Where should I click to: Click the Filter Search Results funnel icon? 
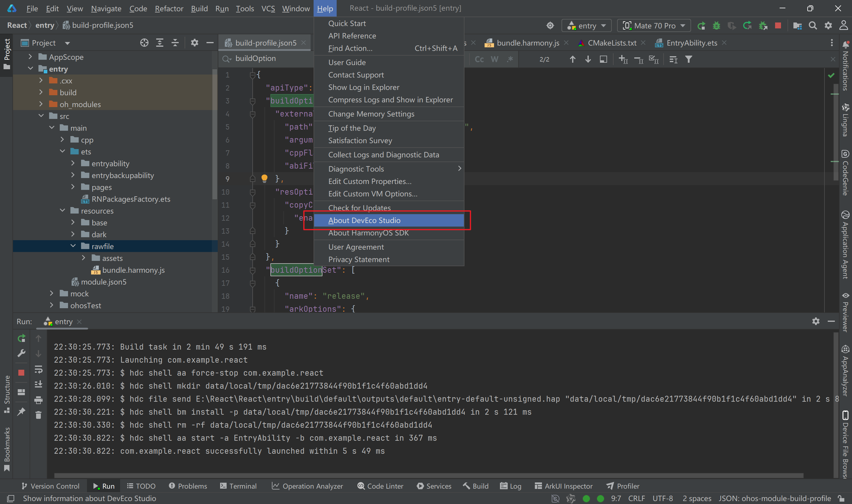point(688,59)
